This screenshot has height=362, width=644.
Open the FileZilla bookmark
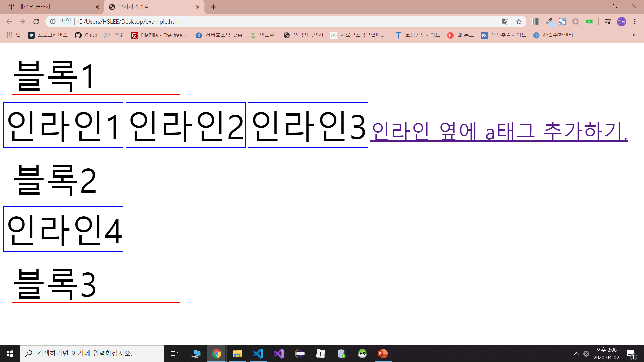[158, 35]
